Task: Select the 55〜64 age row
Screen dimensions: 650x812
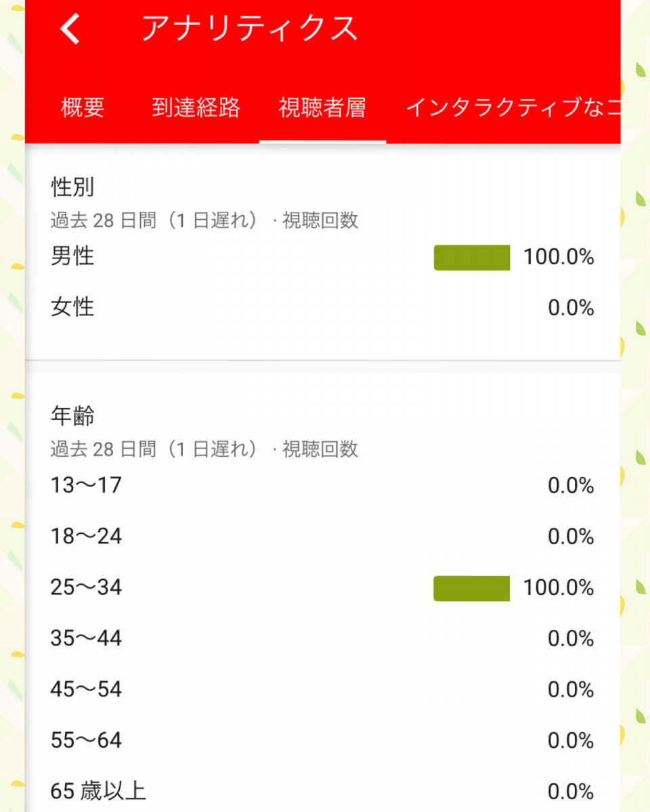Action: (x=322, y=740)
